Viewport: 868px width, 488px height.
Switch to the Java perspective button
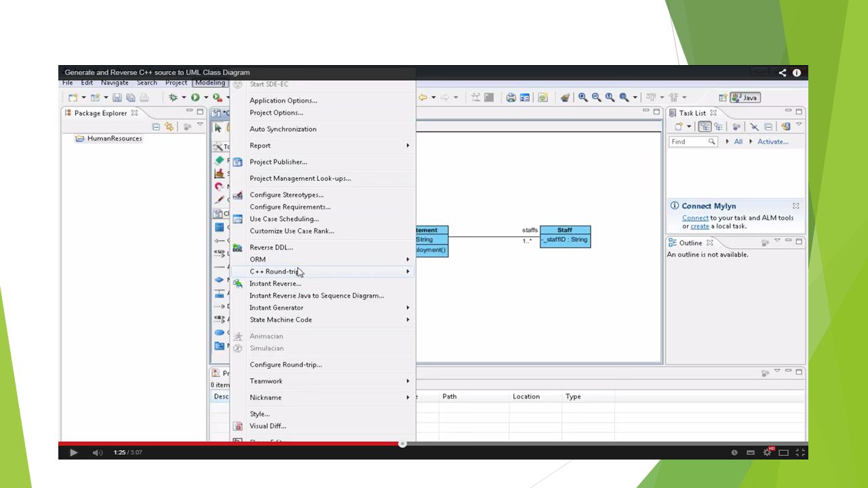coord(745,98)
